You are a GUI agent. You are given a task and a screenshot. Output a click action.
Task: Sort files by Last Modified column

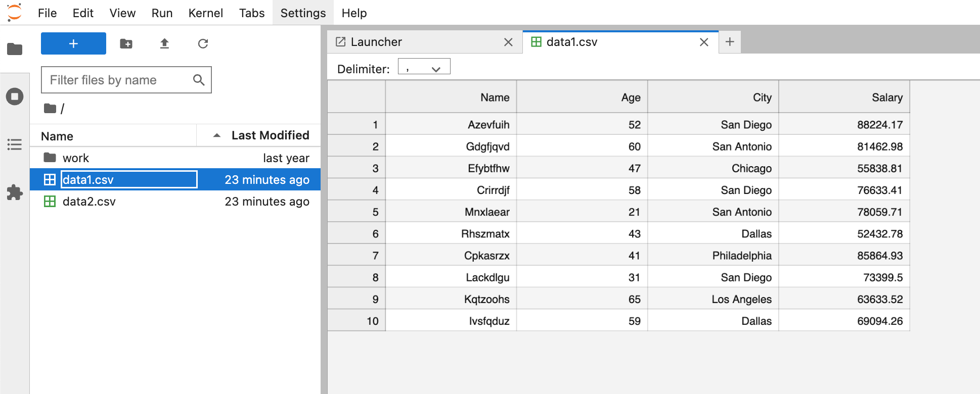coord(270,135)
